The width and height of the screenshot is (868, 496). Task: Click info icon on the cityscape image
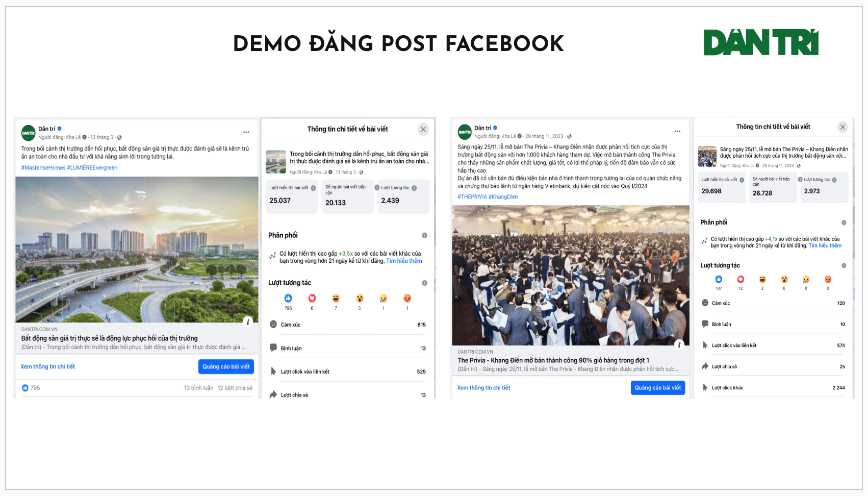pyautogui.click(x=248, y=321)
